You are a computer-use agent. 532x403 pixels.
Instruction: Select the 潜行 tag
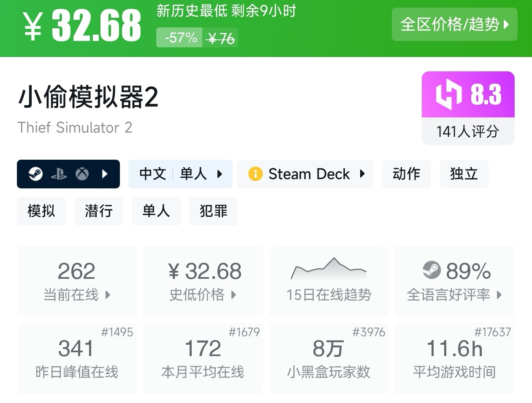pos(98,211)
